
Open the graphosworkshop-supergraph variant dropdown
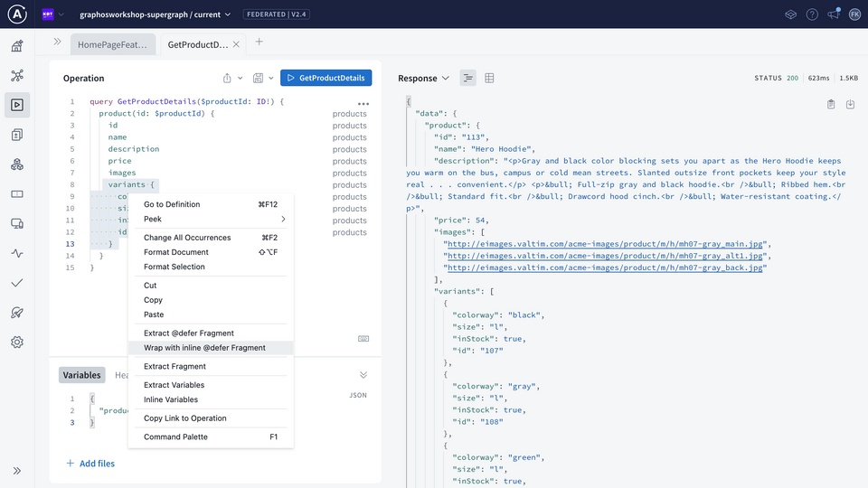(155, 14)
